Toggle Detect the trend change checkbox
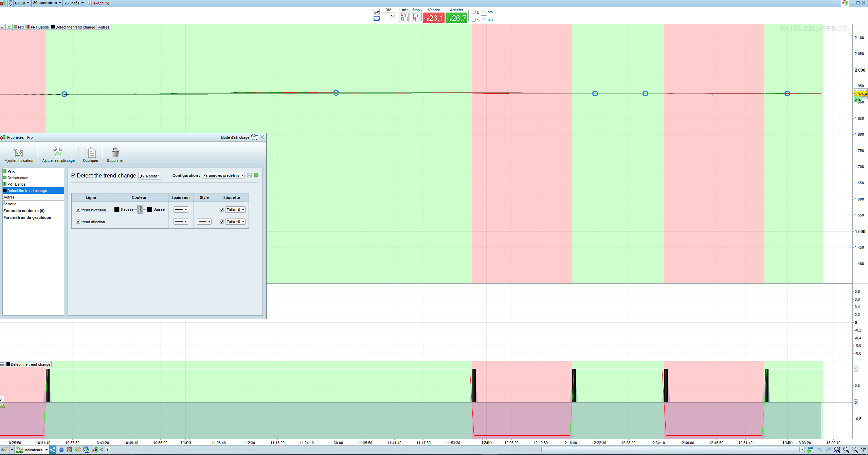 click(73, 175)
